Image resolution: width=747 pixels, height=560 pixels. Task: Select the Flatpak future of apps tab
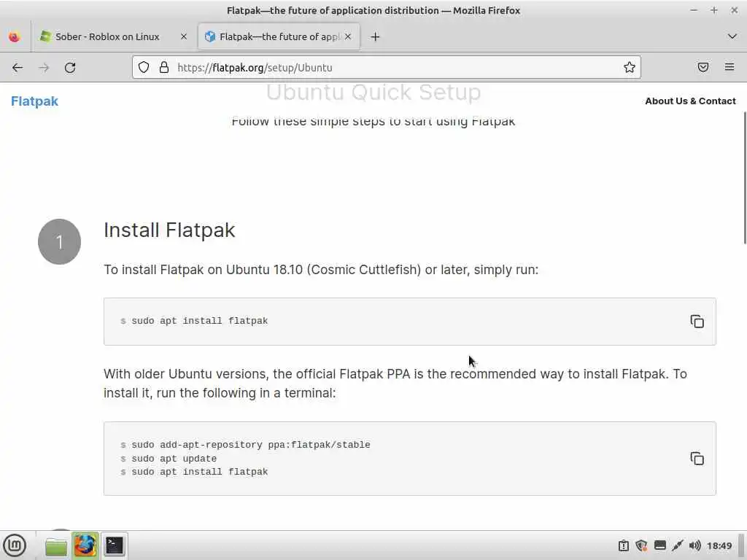(x=279, y=36)
